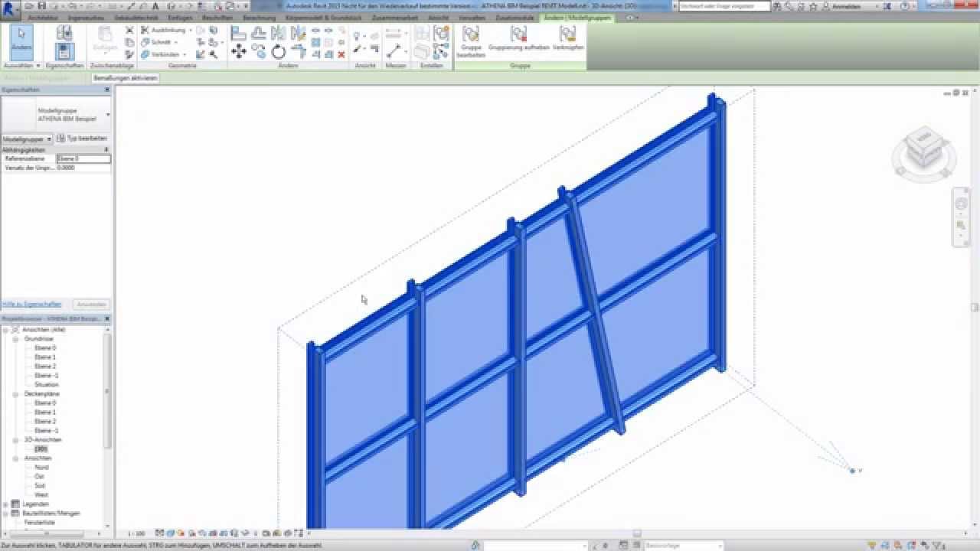Delete selection with the red X icon
The width and height of the screenshot is (980, 551).
point(341,54)
